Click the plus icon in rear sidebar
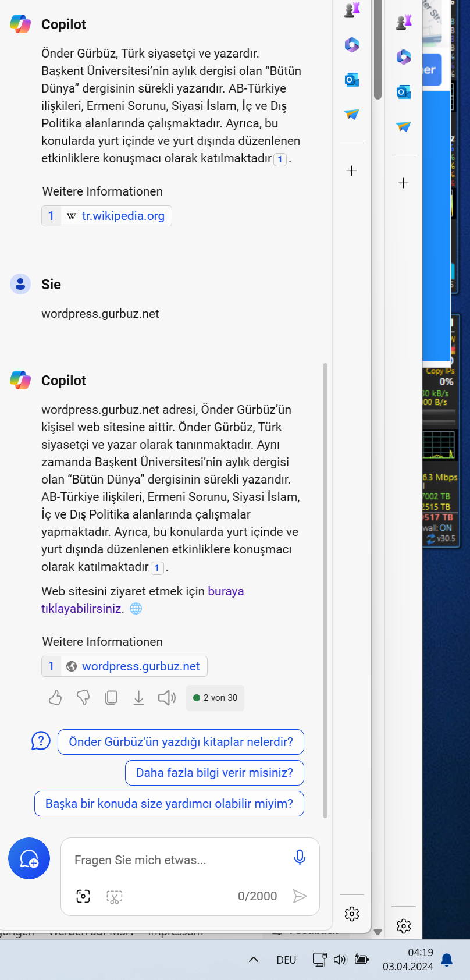 point(403,183)
